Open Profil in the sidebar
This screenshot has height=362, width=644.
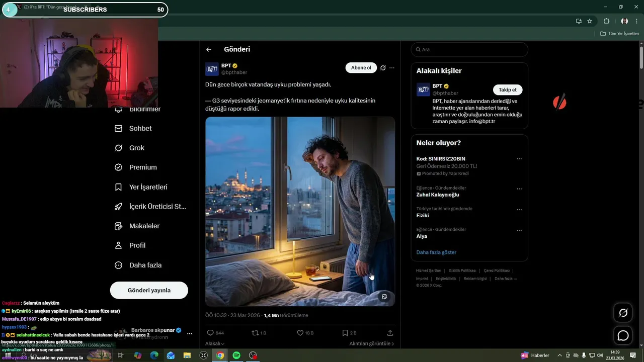[x=130, y=245]
